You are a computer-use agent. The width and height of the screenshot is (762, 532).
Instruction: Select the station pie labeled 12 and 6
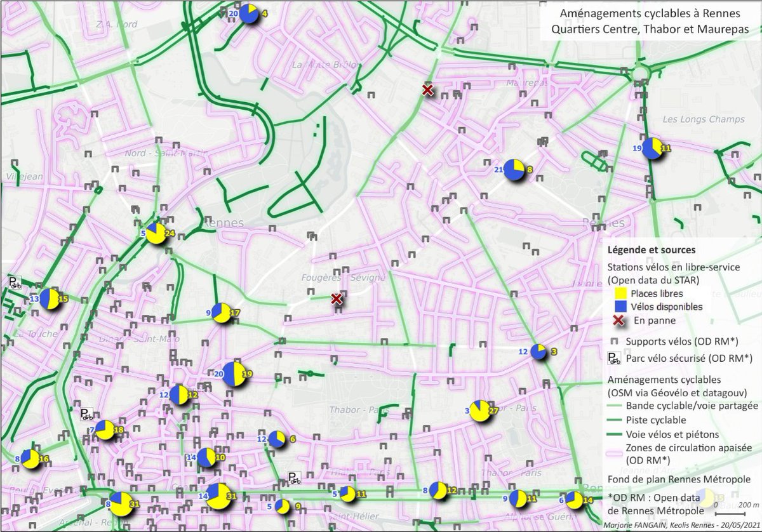pyautogui.click(x=277, y=439)
